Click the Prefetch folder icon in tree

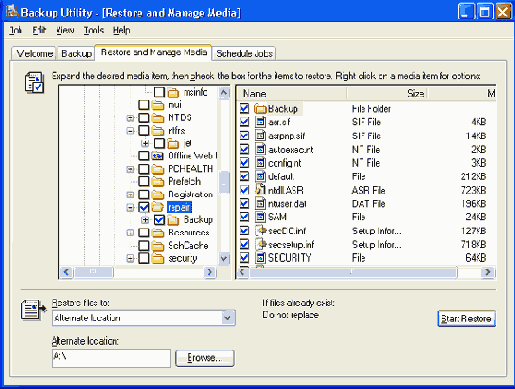click(x=158, y=182)
